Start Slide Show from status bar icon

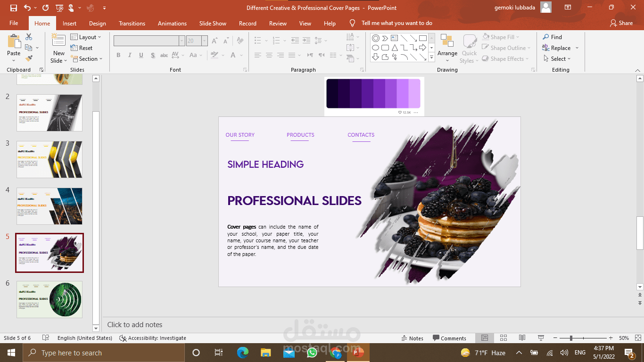(541, 338)
